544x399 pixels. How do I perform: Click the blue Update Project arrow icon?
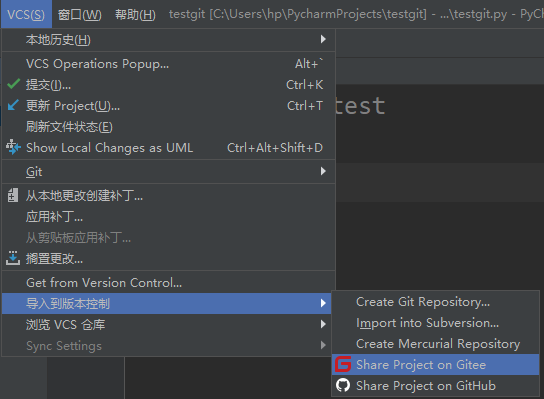coord(13,105)
